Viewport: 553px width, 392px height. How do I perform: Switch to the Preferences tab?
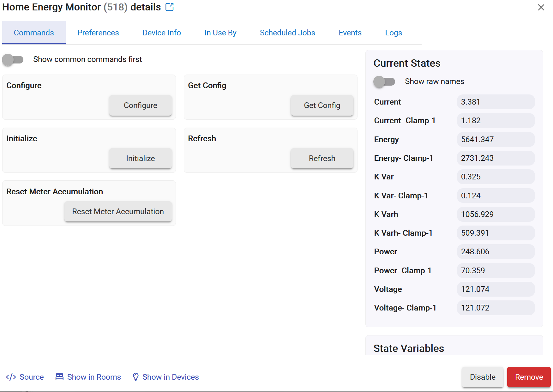(98, 33)
